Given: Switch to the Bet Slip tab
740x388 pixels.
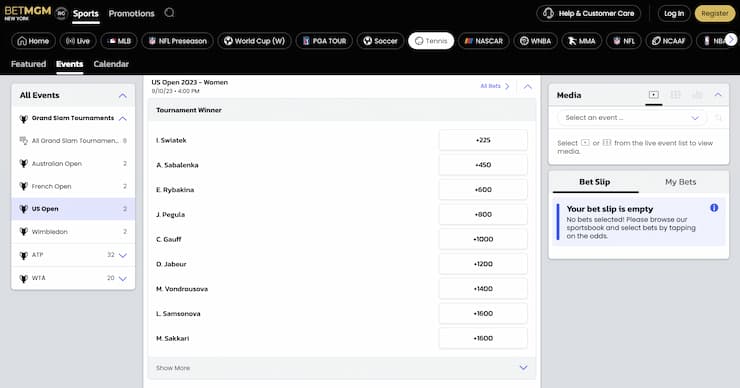Looking at the screenshot, I should pos(595,182).
